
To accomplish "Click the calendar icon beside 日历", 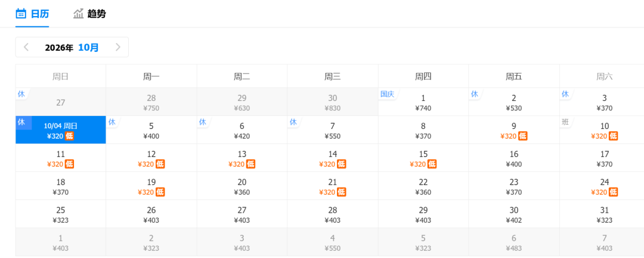I will (x=21, y=14).
